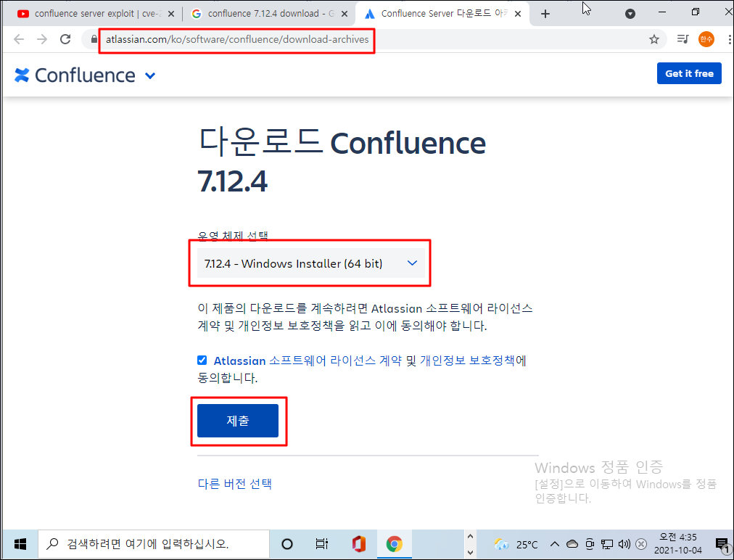Open the notification center icon
Image resolution: width=734 pixels, height=560 pixels.
coord(723,544)
